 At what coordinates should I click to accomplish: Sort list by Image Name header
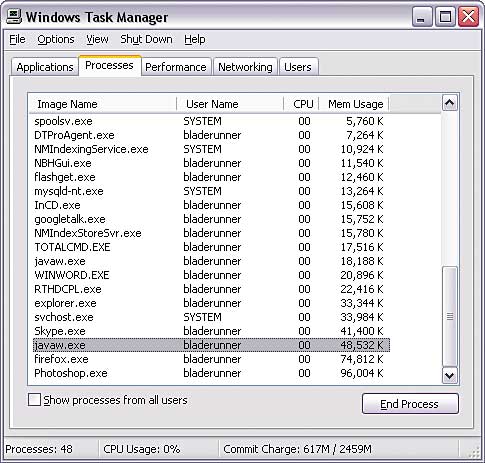pyautogui.click(x=102, y=104)
